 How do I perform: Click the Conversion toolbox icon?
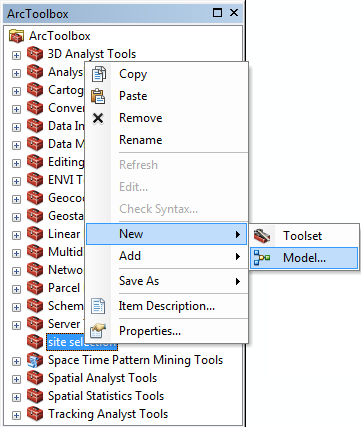pos(35,108)
